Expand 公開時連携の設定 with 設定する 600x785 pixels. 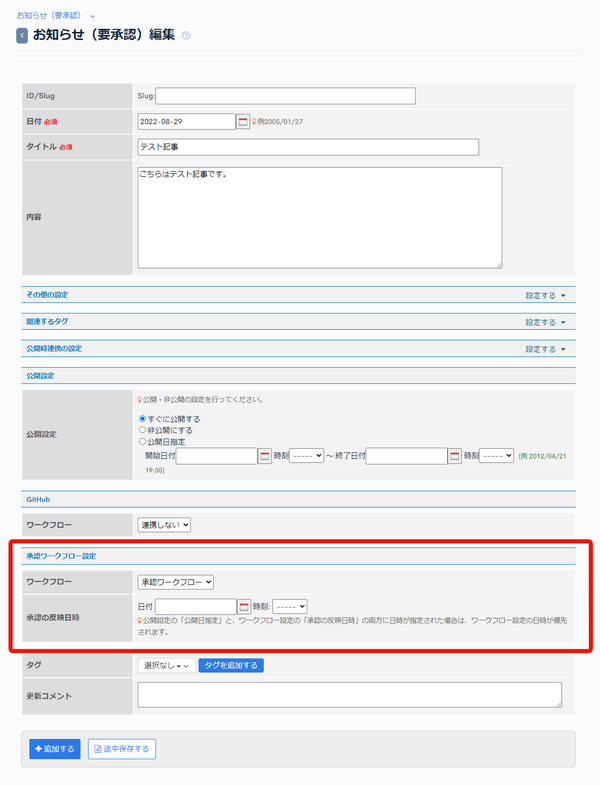pos(545,349)
